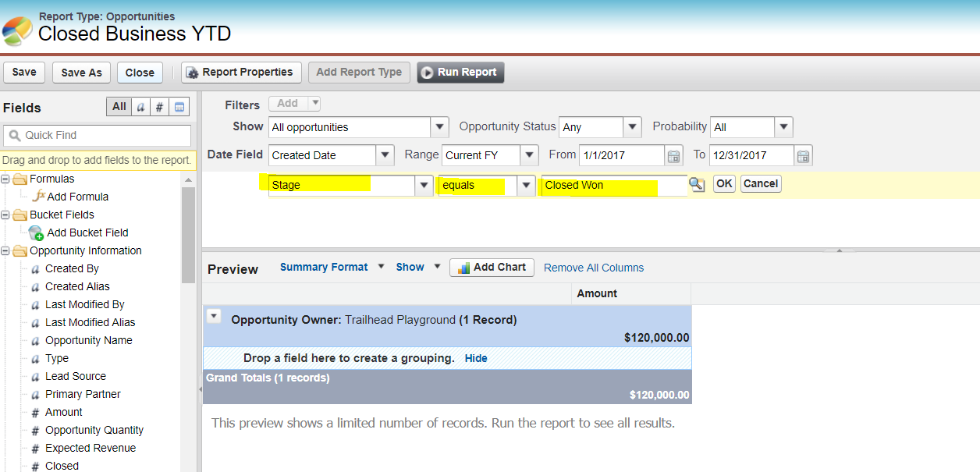This screenshot has height=472, width=980.
Task: Expand the Range dropdown showing Current FY
Action: [529, 155]
